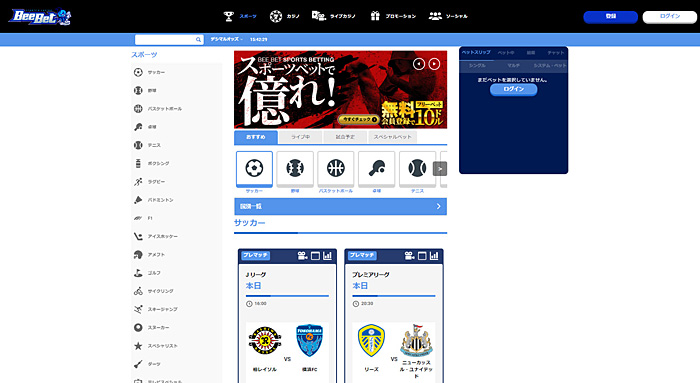Open live video icon on J-League match card

pyautogui.click(x=303, y=256)
